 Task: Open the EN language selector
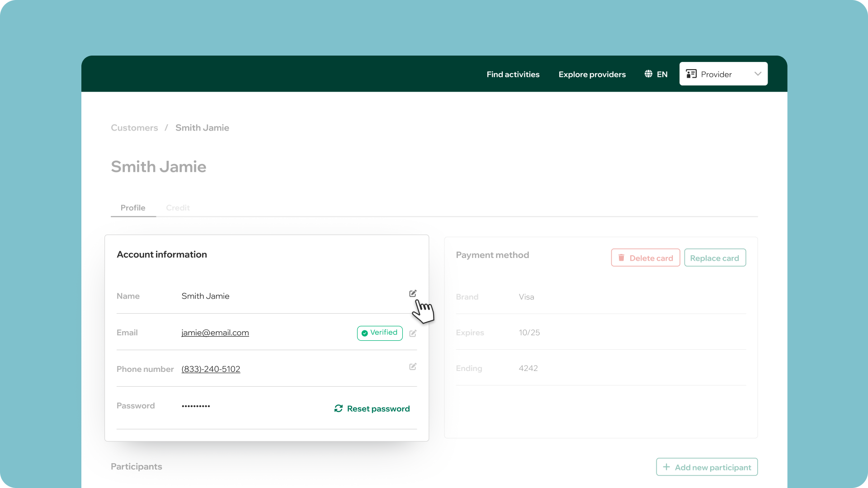pos(662,75)
